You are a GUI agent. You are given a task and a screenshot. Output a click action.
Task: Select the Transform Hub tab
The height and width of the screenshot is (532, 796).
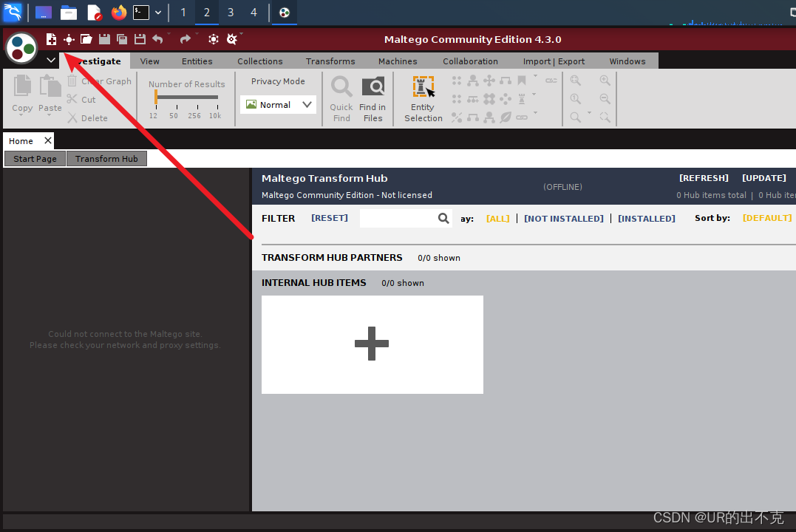[106, 159]
